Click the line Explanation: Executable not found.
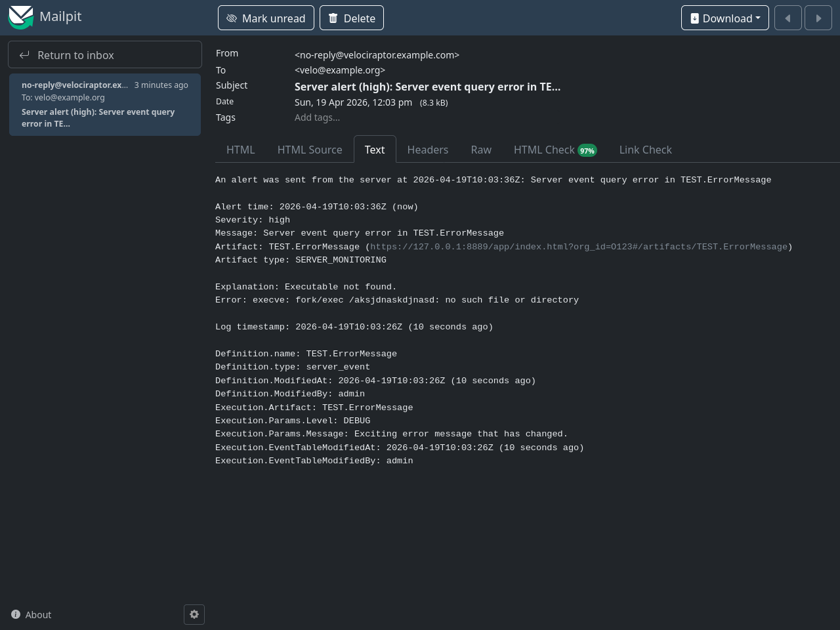 pos(306,287)
